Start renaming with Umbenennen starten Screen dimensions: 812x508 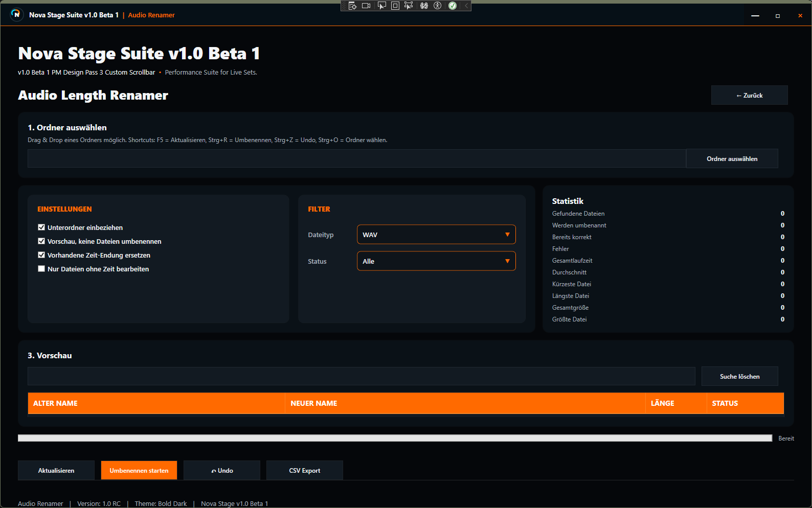point(139,470)
